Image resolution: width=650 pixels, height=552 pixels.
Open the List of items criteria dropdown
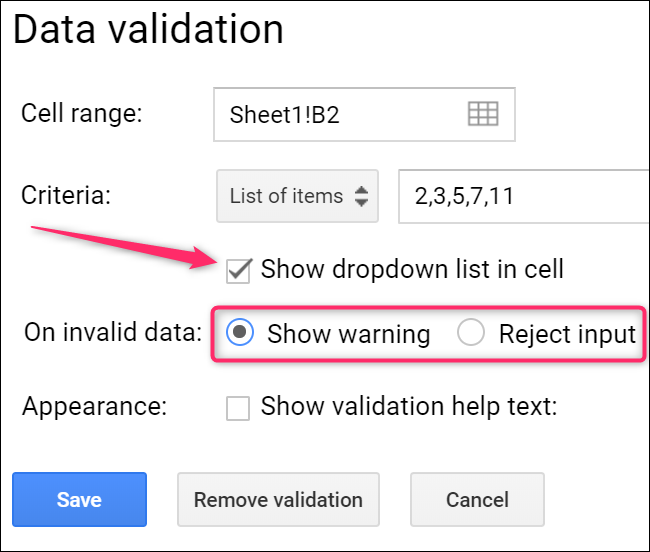click(x=297, y=196)
